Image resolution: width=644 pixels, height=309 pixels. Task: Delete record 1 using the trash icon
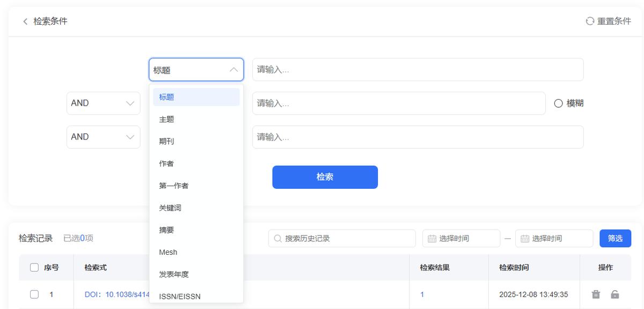(x=596, y=295)
